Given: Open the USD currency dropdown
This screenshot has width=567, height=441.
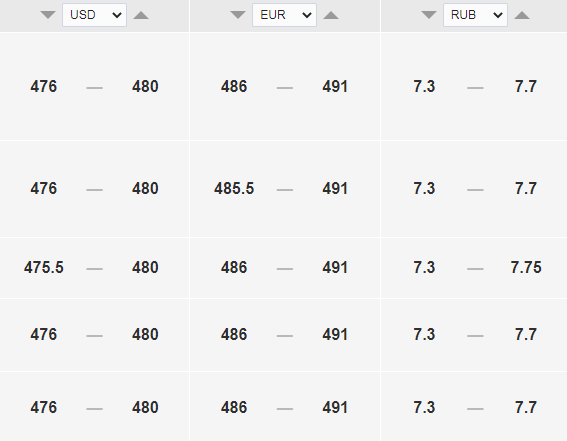Looking at the screenshot, I should pos(94,15).
